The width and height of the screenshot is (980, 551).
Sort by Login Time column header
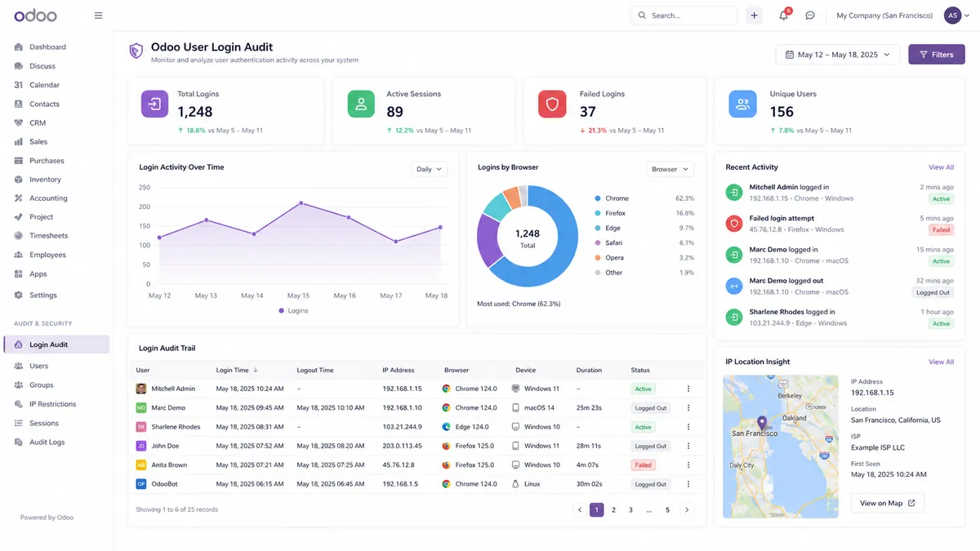237,370
